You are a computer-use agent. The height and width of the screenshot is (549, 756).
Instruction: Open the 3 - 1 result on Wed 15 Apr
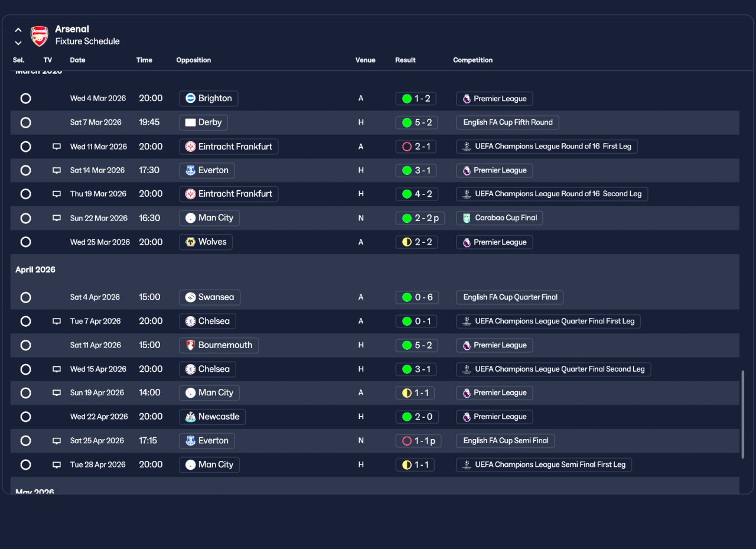coord(416,369)
